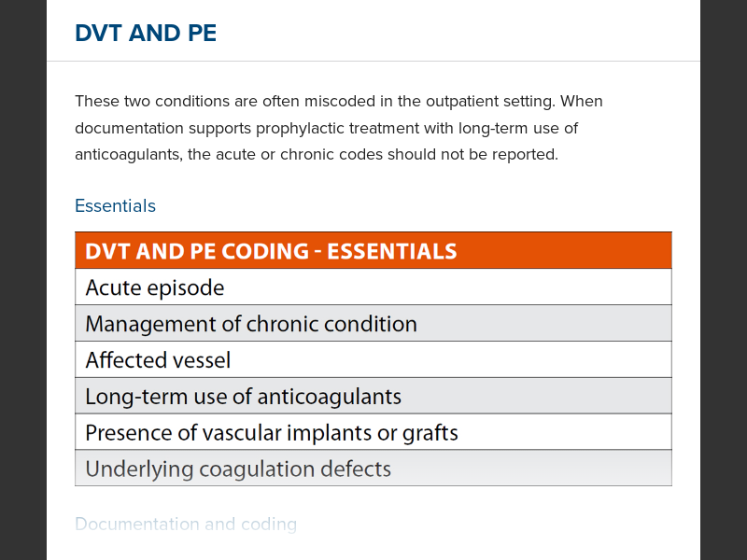Open the faded "Documentation and coding" heading
This screenshot has width=747, height=560.
pos(186,525)
